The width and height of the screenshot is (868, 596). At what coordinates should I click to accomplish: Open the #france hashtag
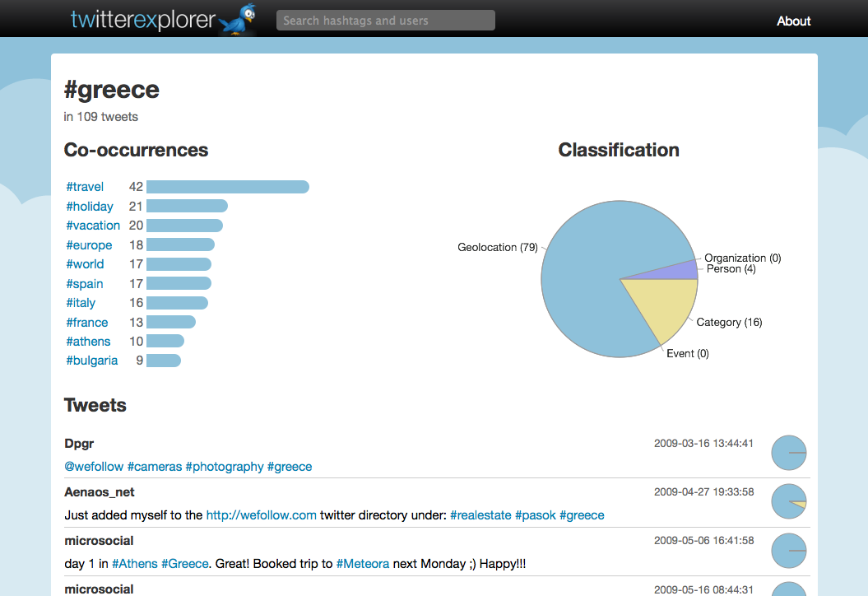coord(87,323)
